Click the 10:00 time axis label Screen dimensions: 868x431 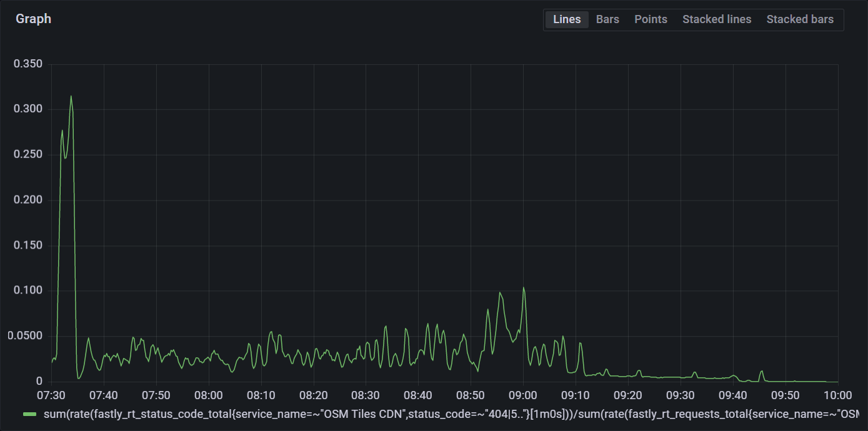pos(838,395)
